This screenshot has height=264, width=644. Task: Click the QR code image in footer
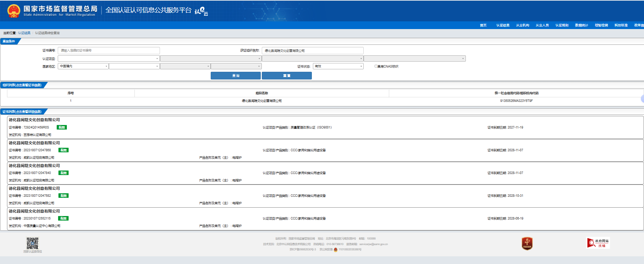33,243
